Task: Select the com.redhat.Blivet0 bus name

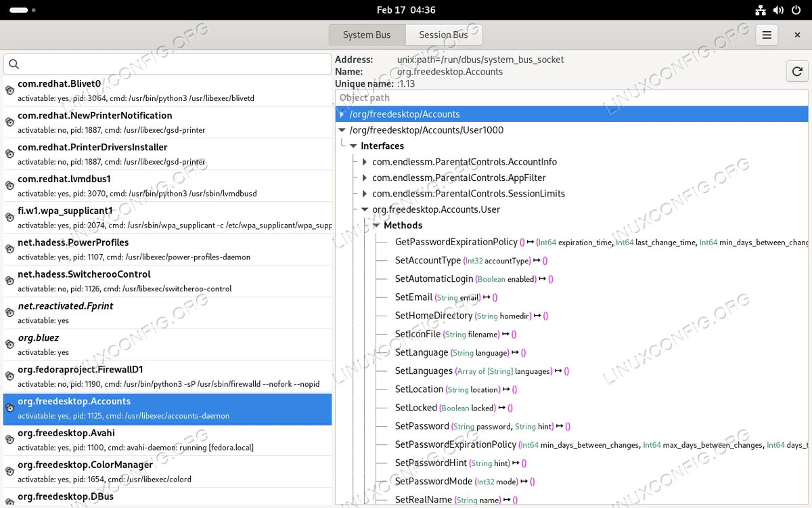Action: (167, 90)
